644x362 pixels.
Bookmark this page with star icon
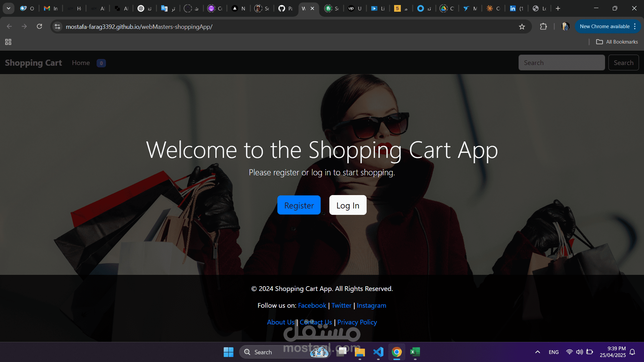(522, 27)
